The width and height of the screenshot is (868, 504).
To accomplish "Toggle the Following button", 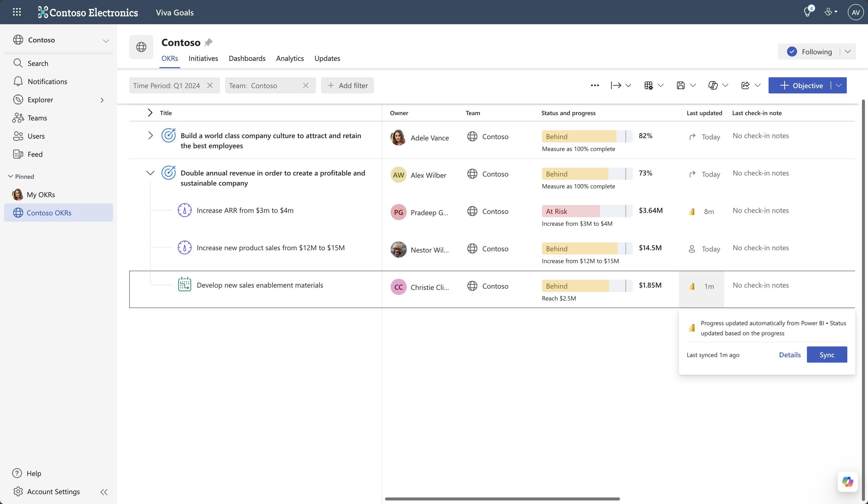I will click(809, 52).
